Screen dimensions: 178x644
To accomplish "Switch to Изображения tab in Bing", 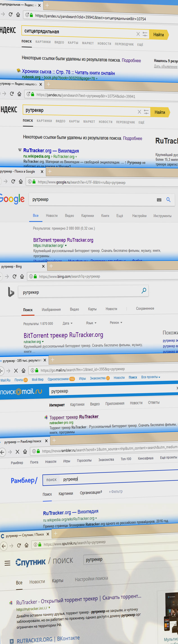I will 51,309.
